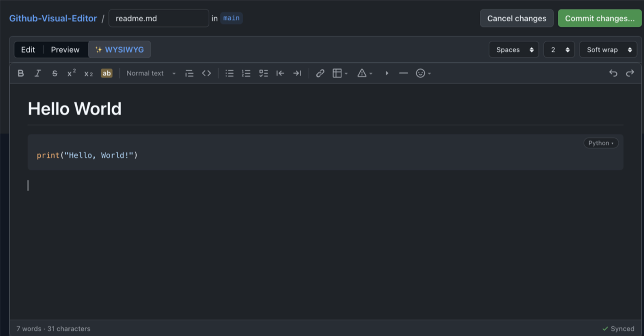The image size is (644, 336).
Task: Click the Synced status indicator
Action: point(618,329)
